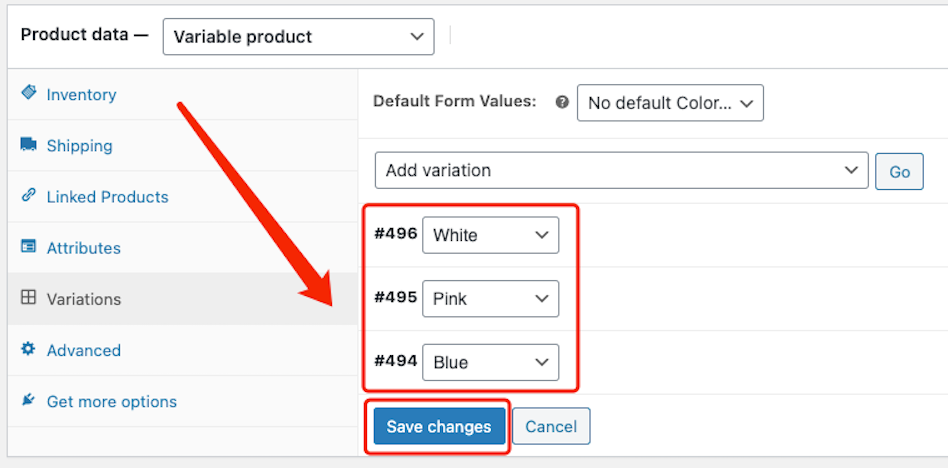The image size is (948, 468).
Task: Click the Save changes button
Action: pos(439,427)
